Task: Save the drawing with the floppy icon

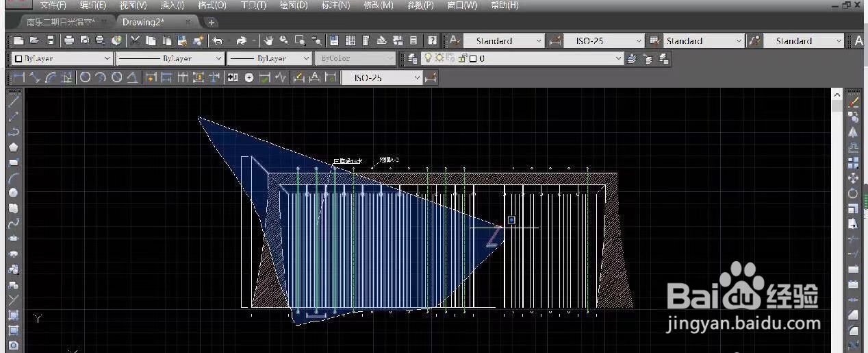Action: click(x=50, y=41)
